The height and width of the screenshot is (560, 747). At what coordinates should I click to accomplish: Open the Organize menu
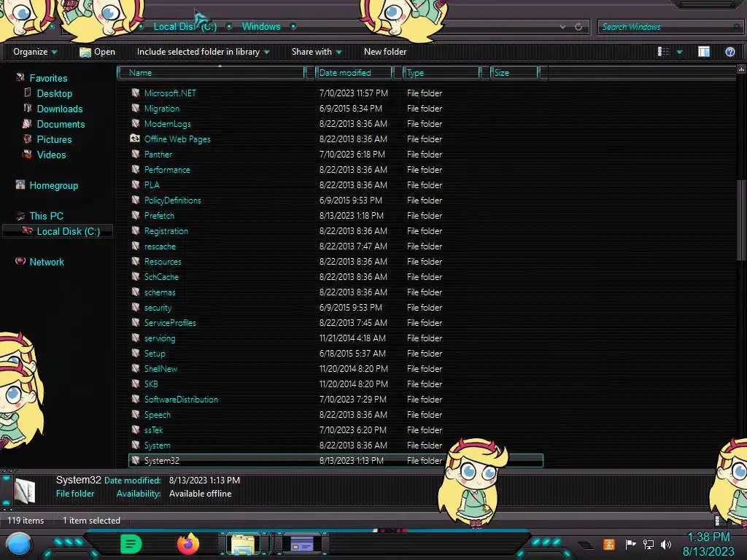click(x=35, y=52)
